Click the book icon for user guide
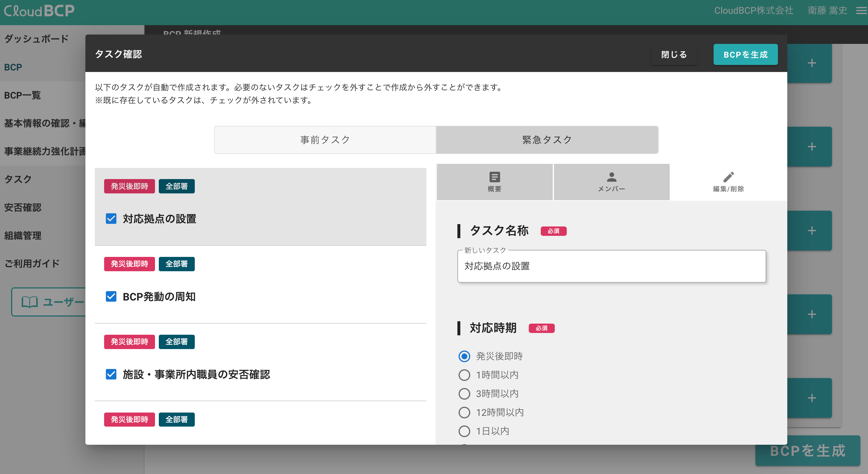The width and height of the screenshot is (868, 474). (x=29, y=302)
